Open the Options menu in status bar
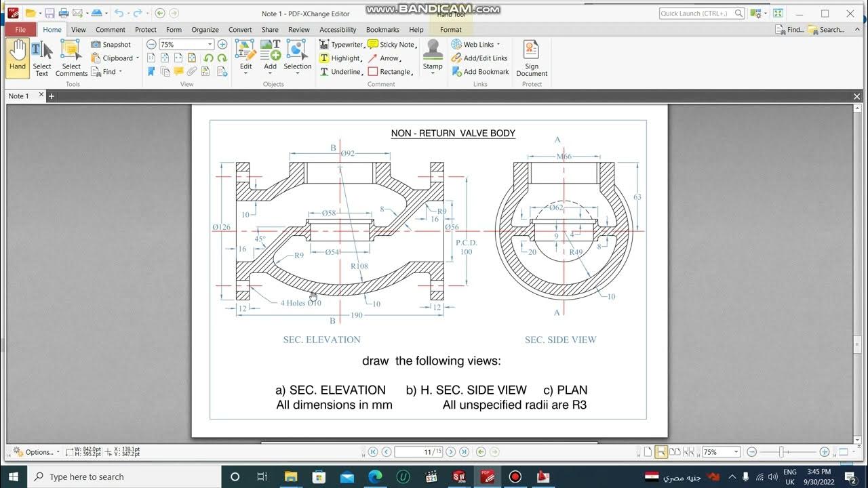The width and height of the screenshot is (868, 488). pyautogui.click(x=36, y=452)
